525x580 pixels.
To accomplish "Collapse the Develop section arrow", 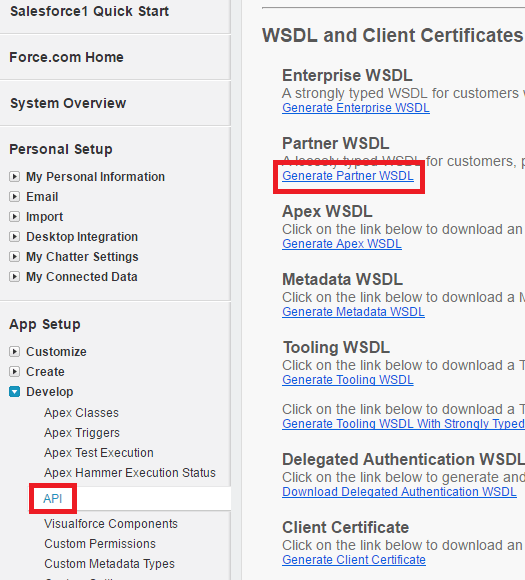I will coord(14,392).
